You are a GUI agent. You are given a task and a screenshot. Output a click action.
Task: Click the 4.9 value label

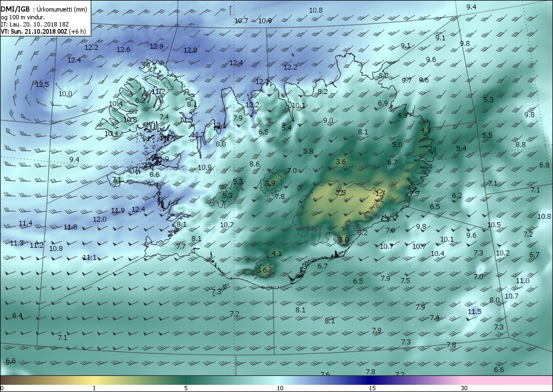(x=403, y=115)
